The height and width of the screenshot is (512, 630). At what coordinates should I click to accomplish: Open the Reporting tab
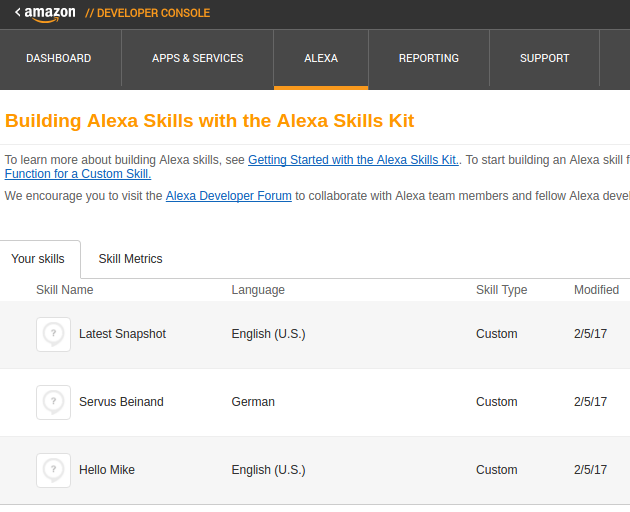(x=429, y=58)
